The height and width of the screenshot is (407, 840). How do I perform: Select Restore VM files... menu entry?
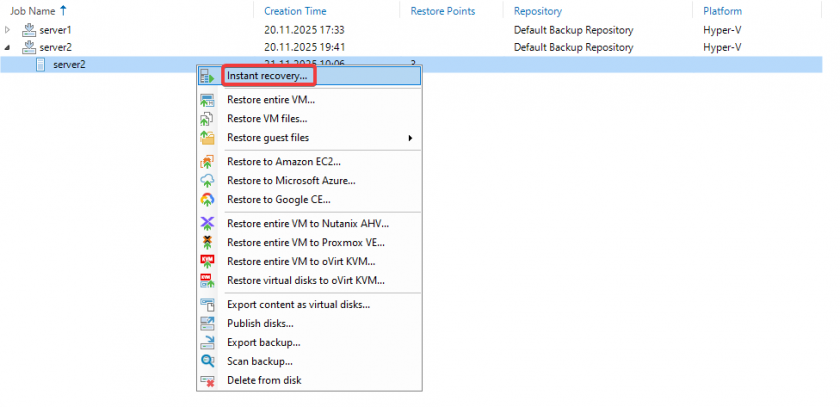266,119
